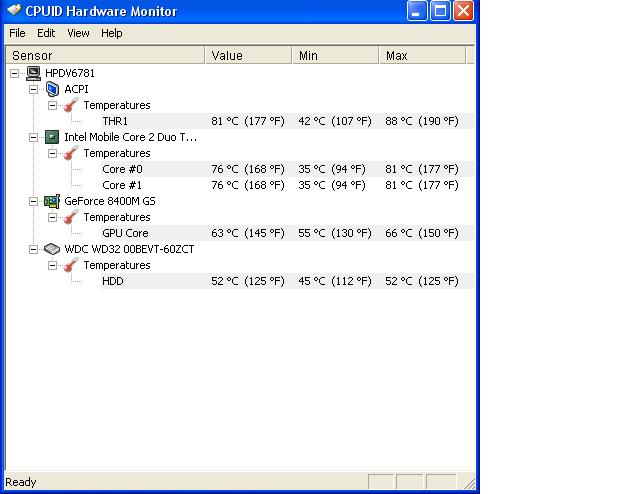Click thermometer icon under WDC WD32
640x494 pixels.
[x=71, y=265]
